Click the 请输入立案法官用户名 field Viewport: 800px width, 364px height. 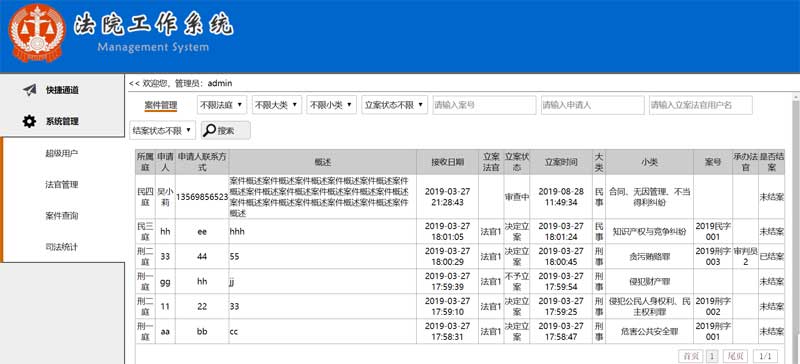point(701,105)
